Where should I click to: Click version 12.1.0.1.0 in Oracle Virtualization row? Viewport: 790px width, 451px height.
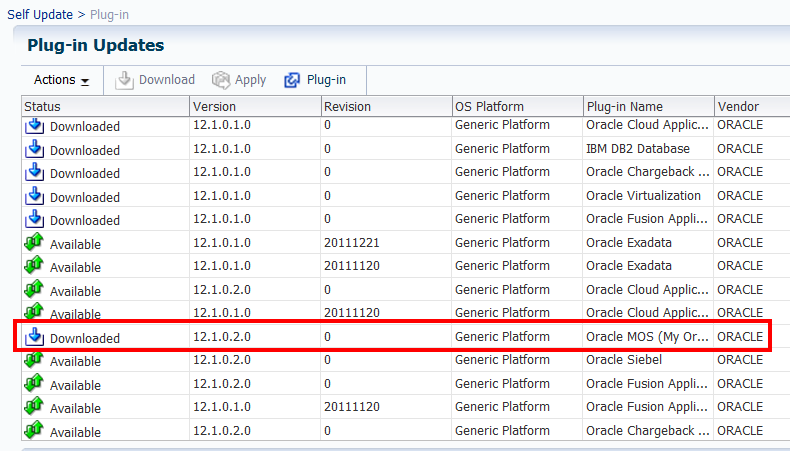click(x=222, y=196)
